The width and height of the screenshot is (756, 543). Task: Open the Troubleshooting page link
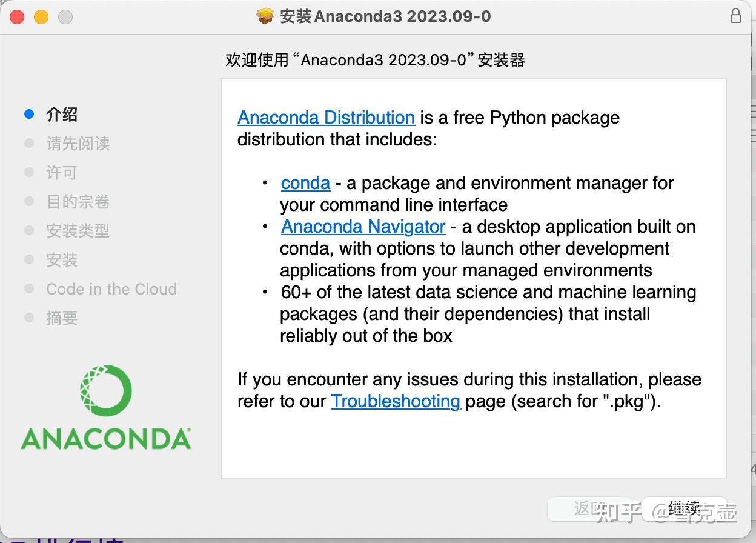pyautogui.click(x=396, y=401)
